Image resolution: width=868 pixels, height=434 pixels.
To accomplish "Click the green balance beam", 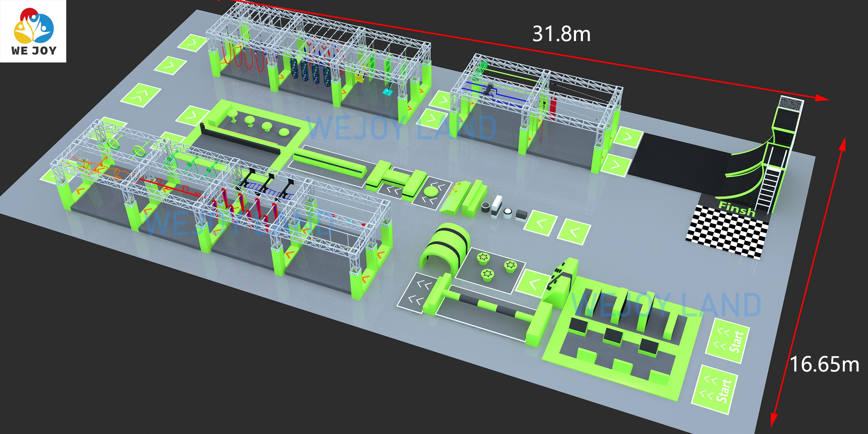I will click(x=330, y=164).
